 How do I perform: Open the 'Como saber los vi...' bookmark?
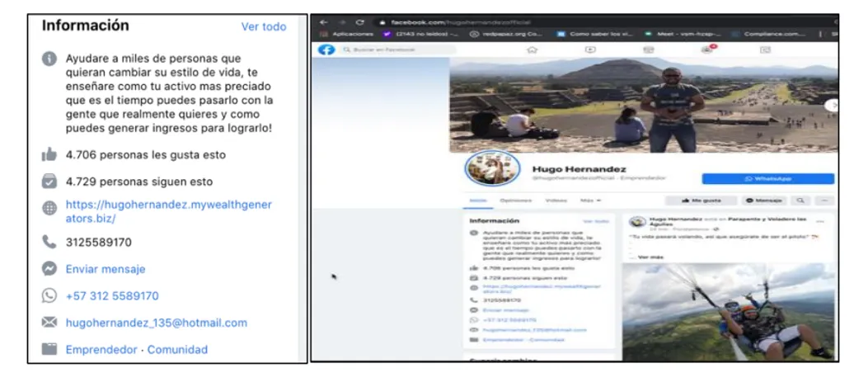[595, 34]
